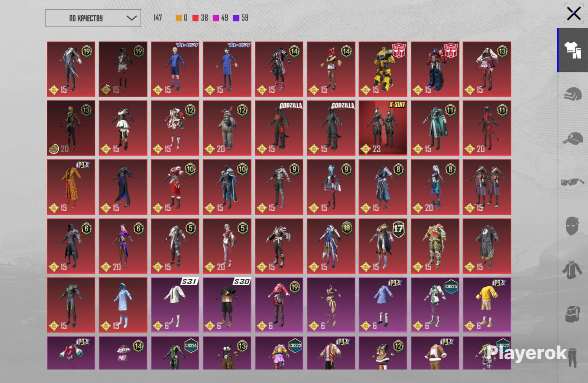Open the jackets category icon
This screenshot has width=588, height=383.
tap(572, 270)
